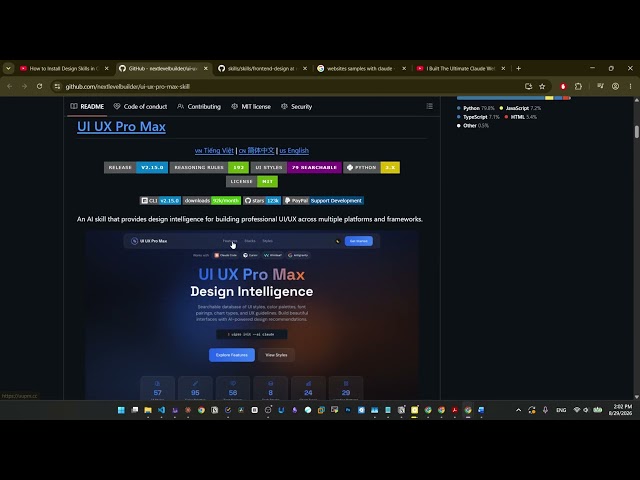Click the License MIT badge
The image size is (640, 480).
[x=252, y=181]
